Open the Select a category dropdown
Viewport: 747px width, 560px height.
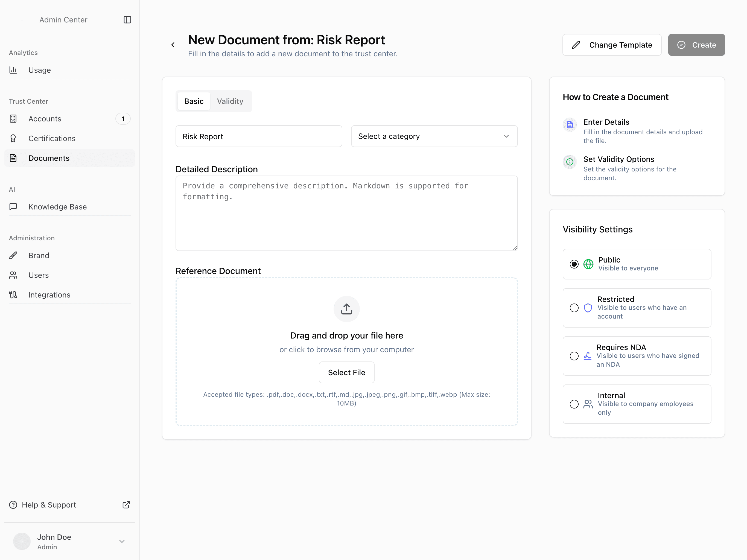tap(434, 136)
